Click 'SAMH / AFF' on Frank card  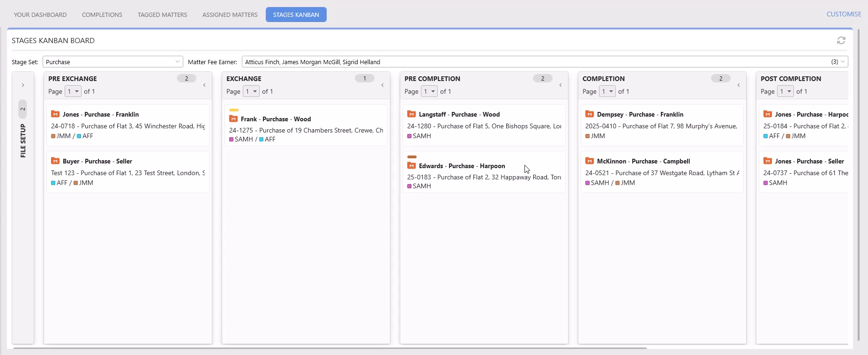(252, 139)
